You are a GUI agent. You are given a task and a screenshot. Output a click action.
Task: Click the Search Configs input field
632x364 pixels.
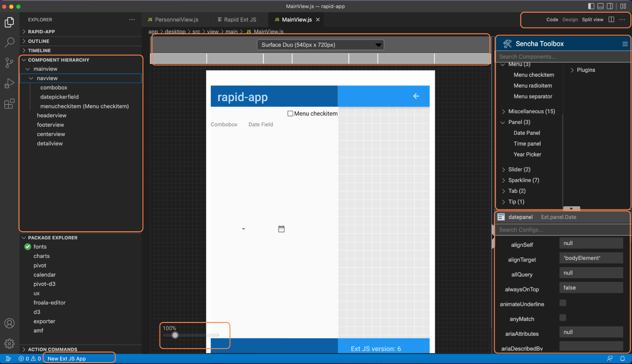[563, 230]
